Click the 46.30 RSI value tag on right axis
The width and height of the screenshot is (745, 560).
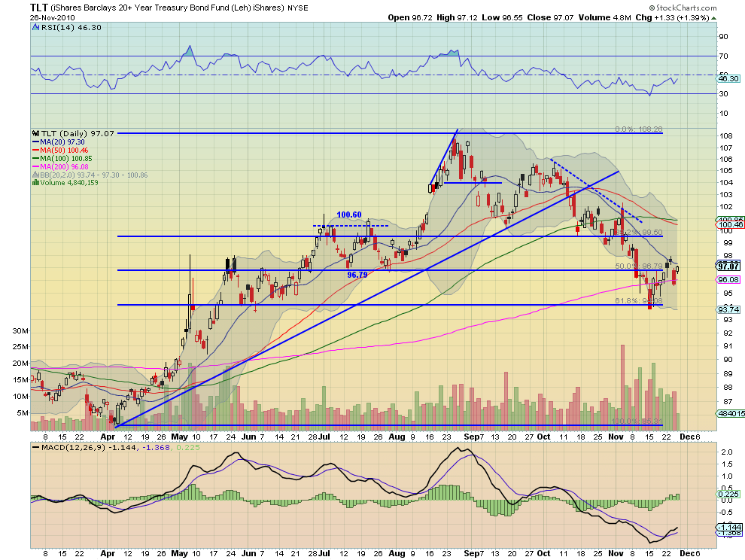coord(728,79)
